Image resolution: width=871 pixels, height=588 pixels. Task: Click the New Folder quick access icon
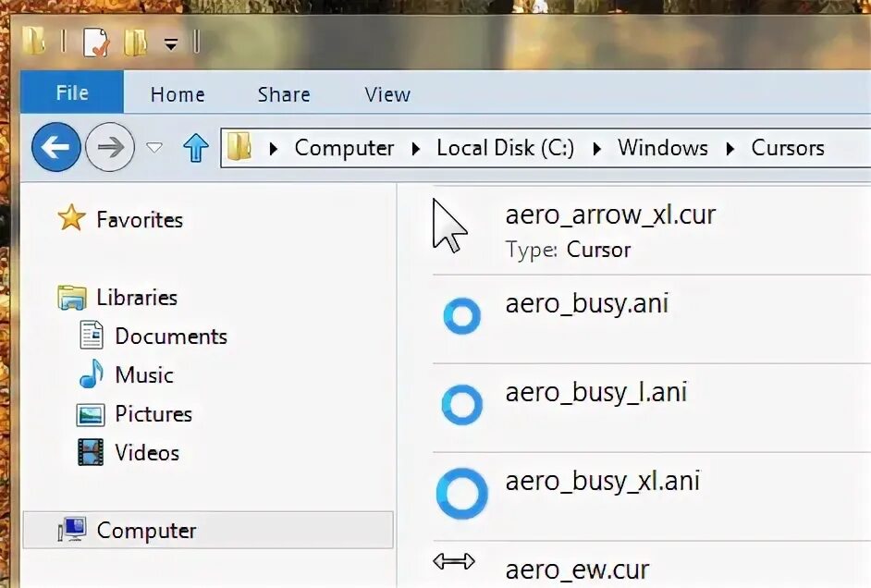click(x=135, y=43)
